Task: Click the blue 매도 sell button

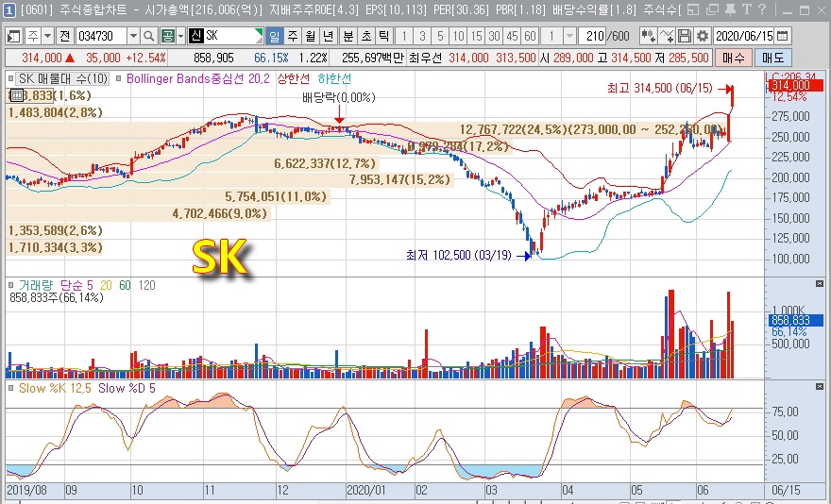Action: pos(773,58)
